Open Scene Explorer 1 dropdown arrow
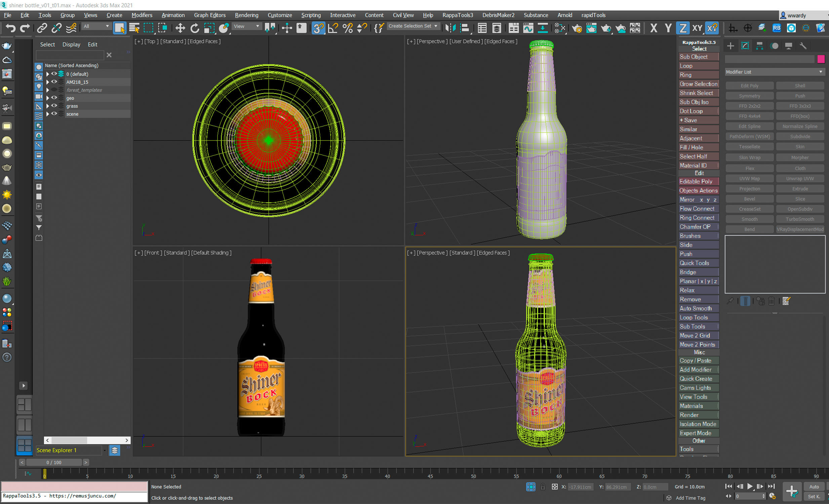829x504 pixels. click(105, 450)
